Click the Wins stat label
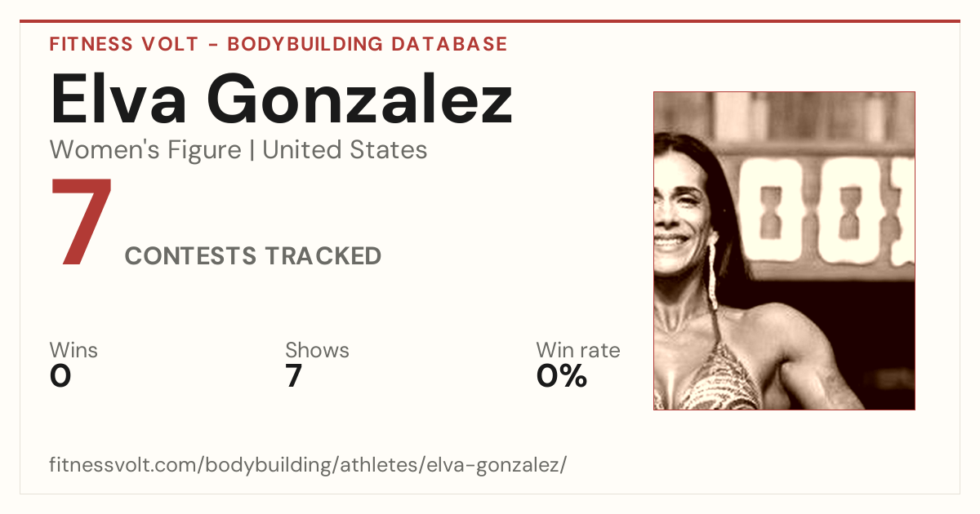The width and height of the screenshot is (980, 514). click(x=73, y=351)
